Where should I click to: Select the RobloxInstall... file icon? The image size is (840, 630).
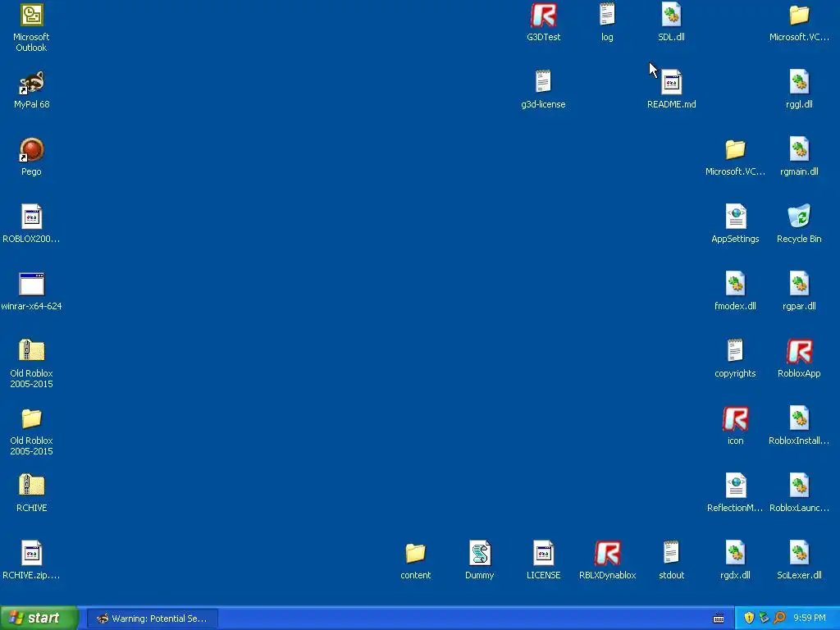coord(799,418)
